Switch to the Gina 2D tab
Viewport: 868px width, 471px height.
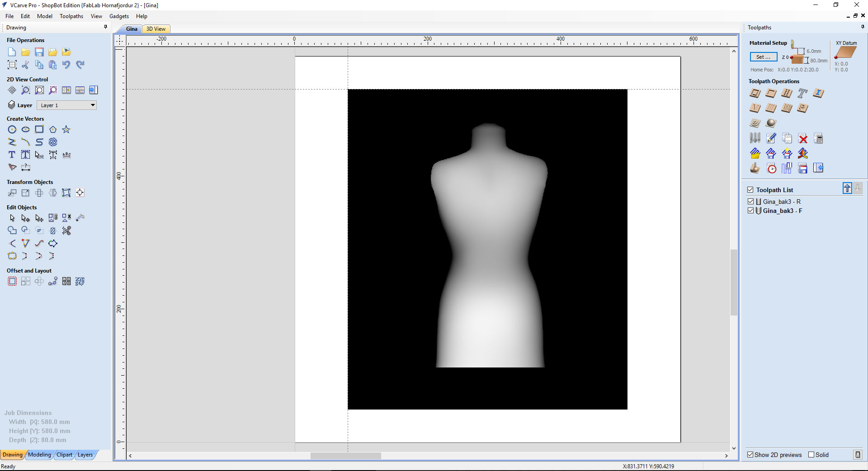[x=132, y=29]
